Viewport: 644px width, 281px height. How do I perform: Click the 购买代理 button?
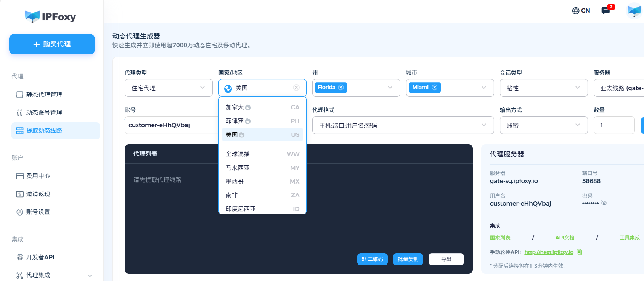(52, 44)
